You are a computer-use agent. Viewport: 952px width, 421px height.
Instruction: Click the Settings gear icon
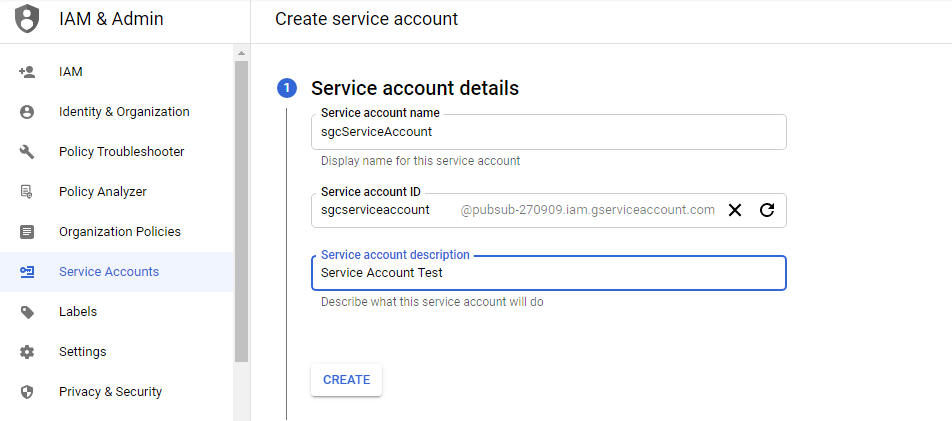click(27, 352)
